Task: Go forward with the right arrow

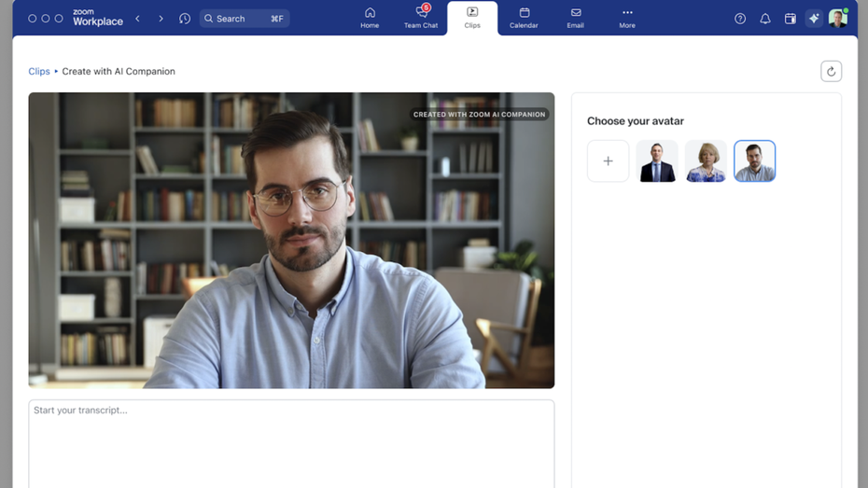Action: (161, 19)
